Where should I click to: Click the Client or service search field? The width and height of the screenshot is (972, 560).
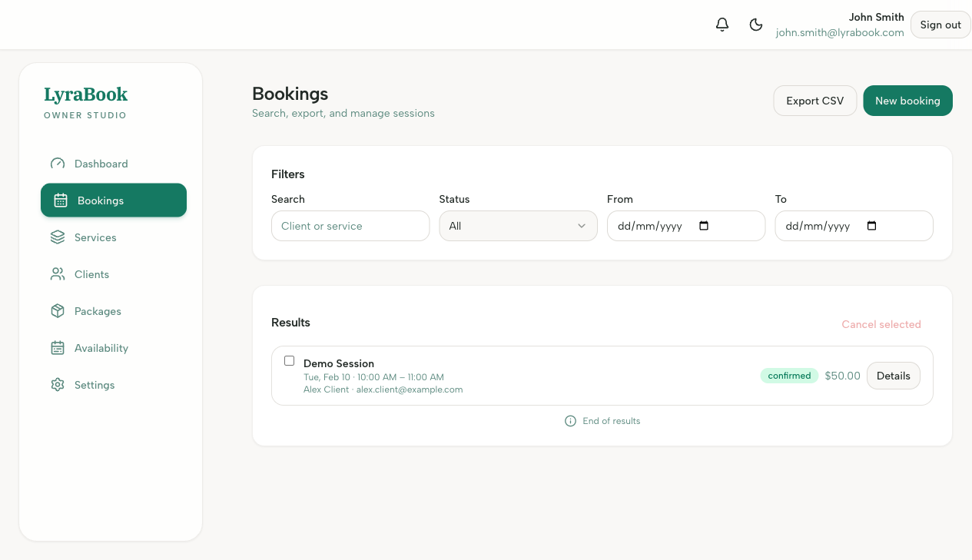(x=350, y=225)
